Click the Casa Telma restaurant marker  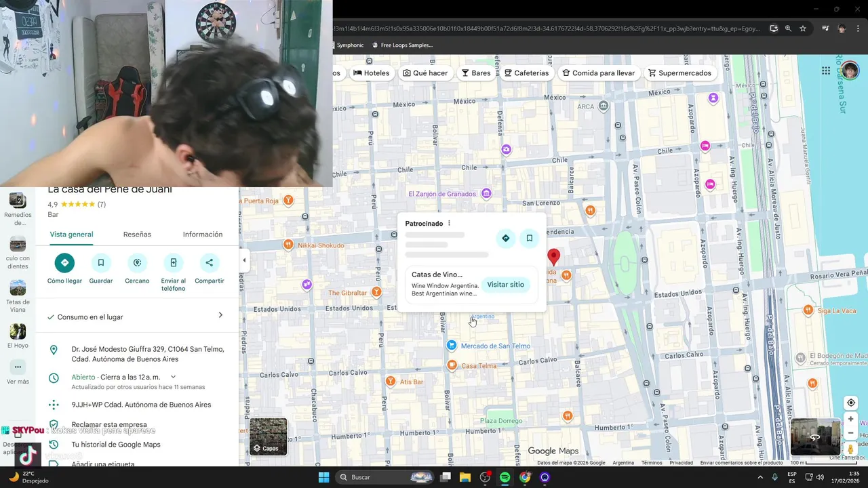[x=452, y=366]
